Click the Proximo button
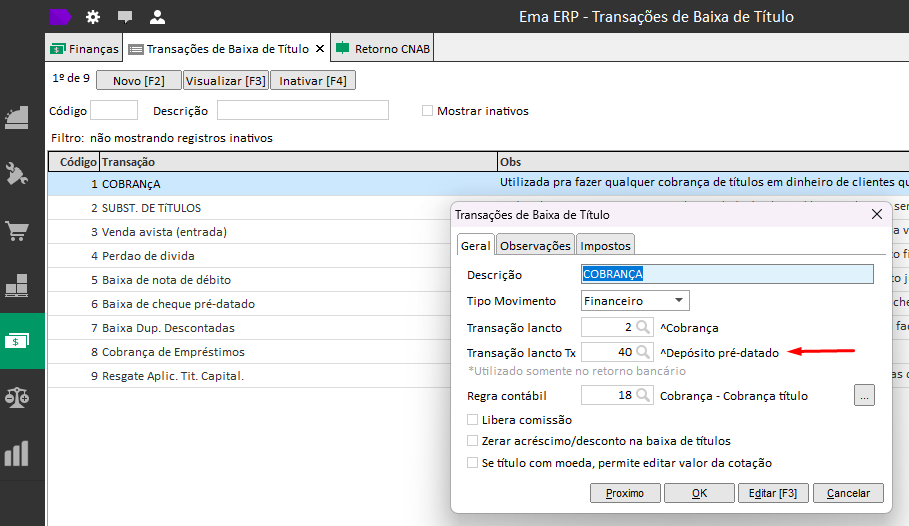 (625, 493)
